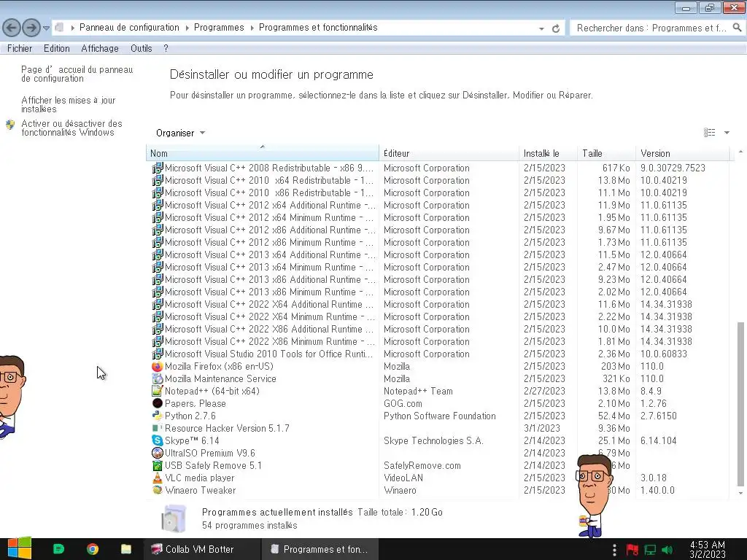747x560 pixels.
Task: Click the change view icon
Action: point(709,133)
